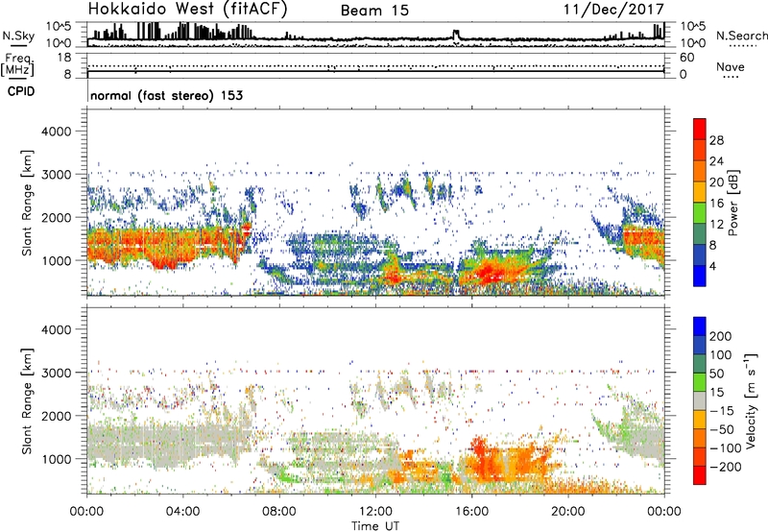Click the '08:00' time axis tick label
The height and width of the screenshot is (532, 768).
click(279, 512)
